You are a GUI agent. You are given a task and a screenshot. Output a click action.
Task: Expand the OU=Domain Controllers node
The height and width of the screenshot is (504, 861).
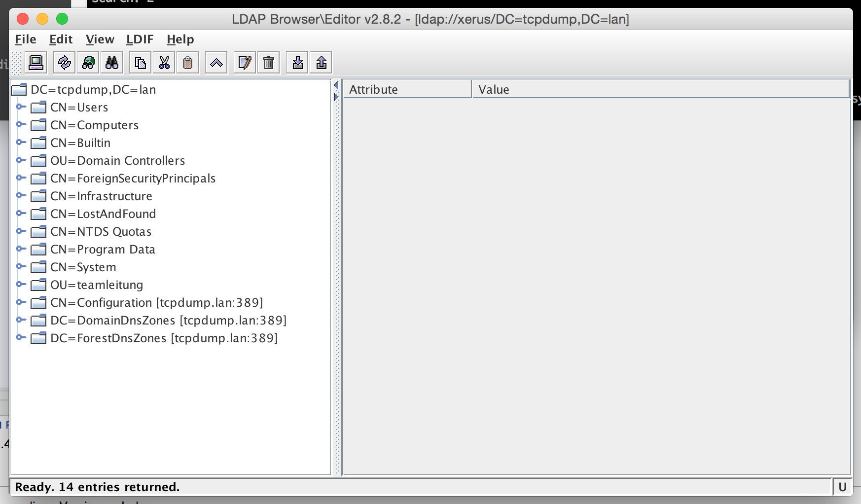point(20,160)
